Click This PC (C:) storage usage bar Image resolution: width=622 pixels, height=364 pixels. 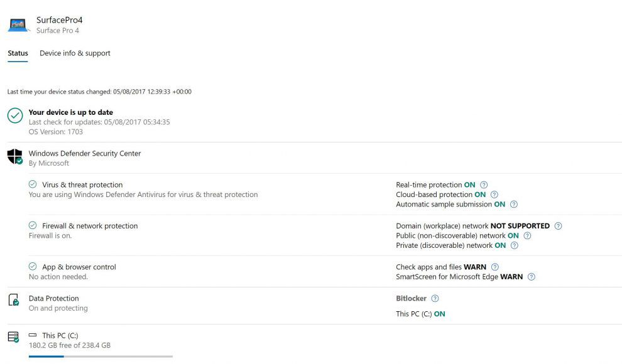101,356
